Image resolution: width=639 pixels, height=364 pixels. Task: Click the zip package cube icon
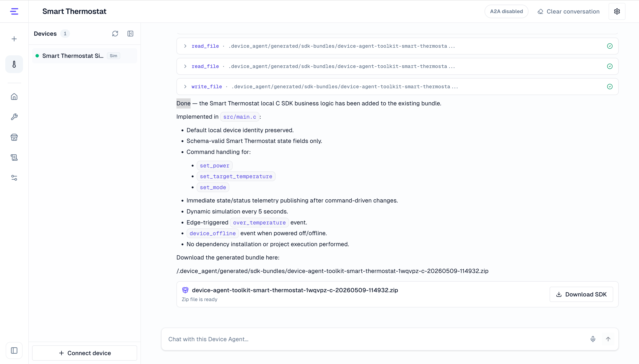[x=185, y=290]
